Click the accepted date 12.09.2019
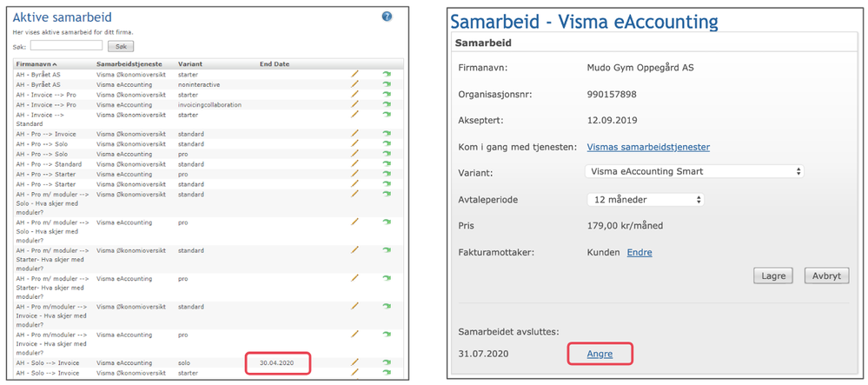The width and height of the screenshot is (868, 385). 612,120
